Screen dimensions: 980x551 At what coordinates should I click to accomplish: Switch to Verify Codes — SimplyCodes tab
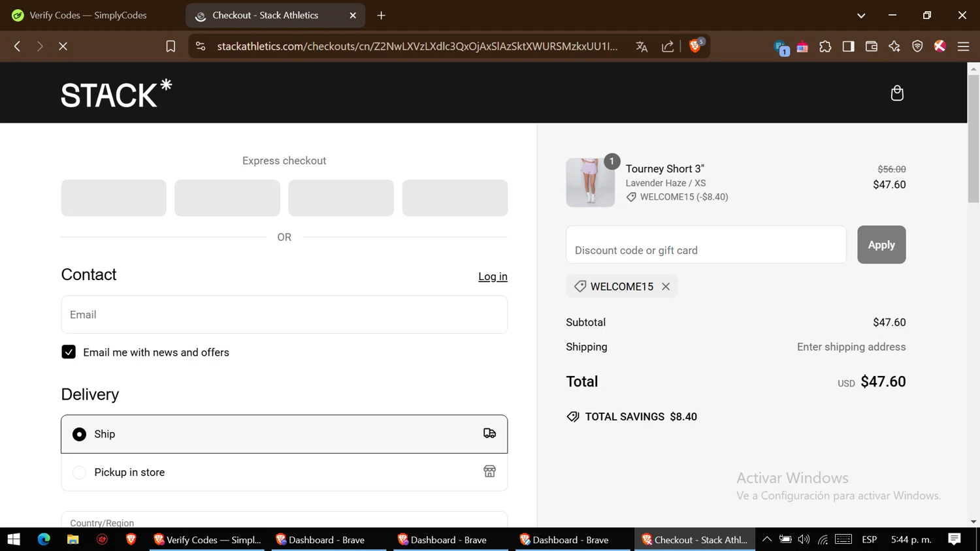89,15
